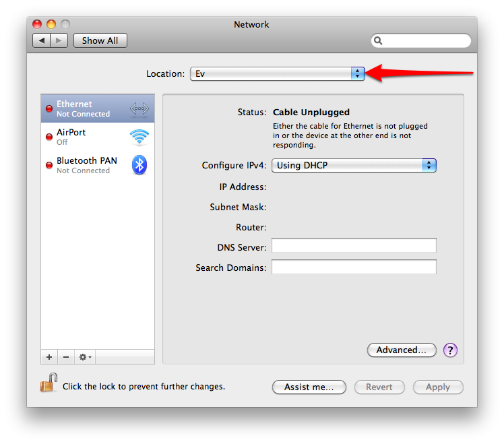504x444 pixels.
Task: Open the Location dropdown showing Ev
Action: pos(277,74)
